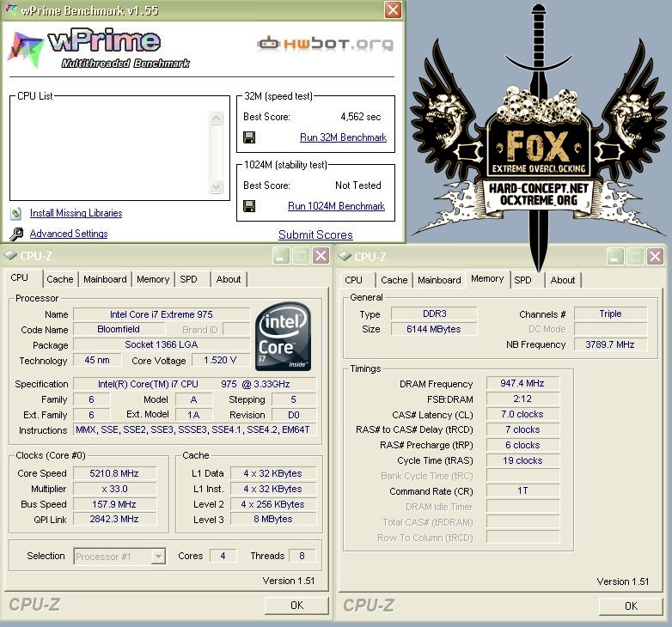This screenshot has height=627, width=672.
Task: Click the wPrime logo icon
Action: click(x=26, y=48)
